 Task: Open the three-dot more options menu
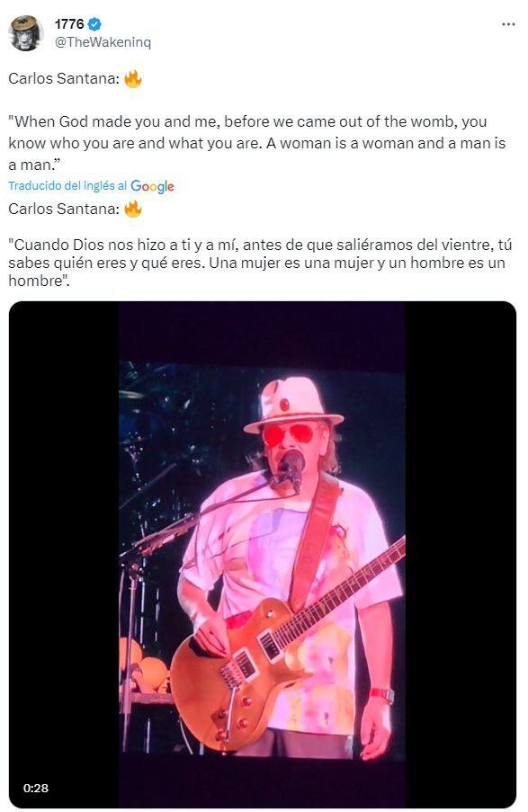[508, 24]
